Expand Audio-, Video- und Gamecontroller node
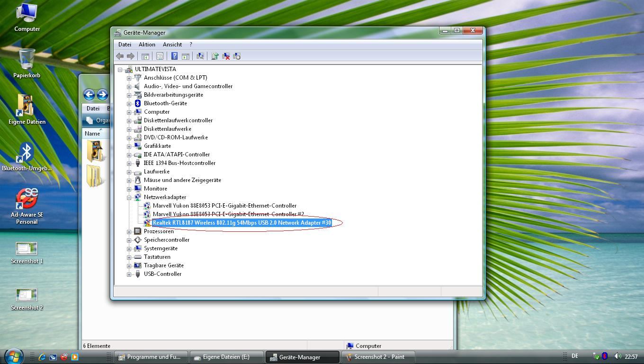Image resolution: width=644 pixels, height=364 pixels. [x=129, y=86]
